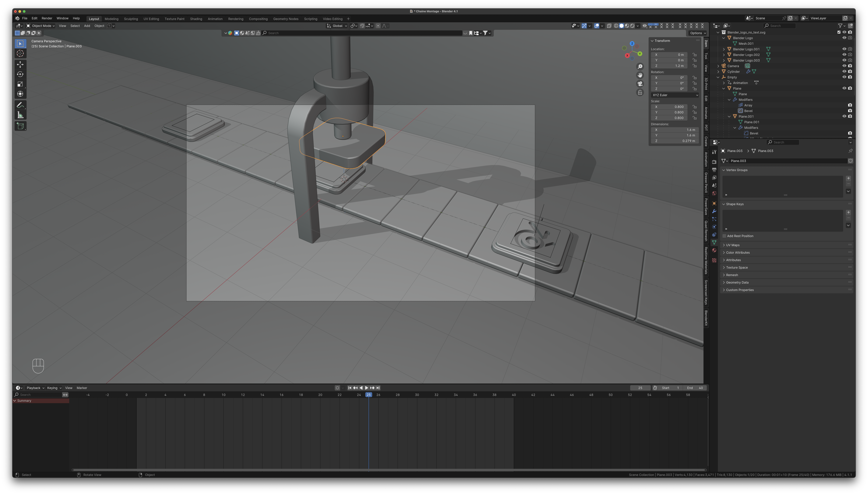
Task: Hide the Camera object in the outliner
Action: click(x=844, y=66)
